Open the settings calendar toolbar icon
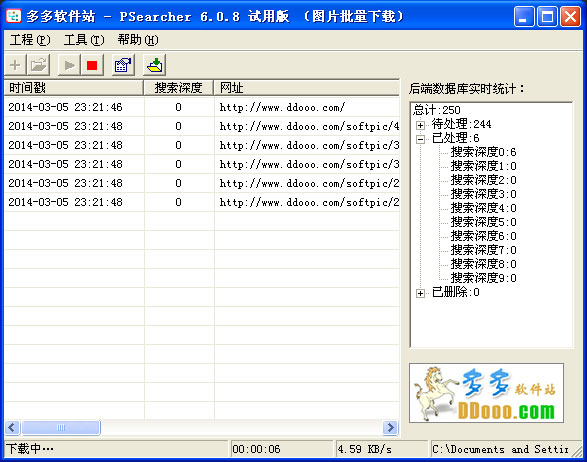The height and width of the screenshot is (462, 587). pos(123,65)
